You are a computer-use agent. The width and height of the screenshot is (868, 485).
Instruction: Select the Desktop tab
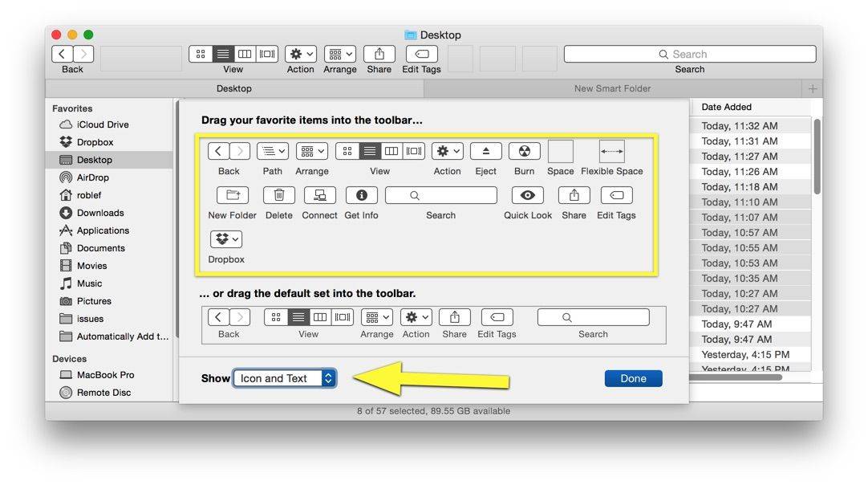pyautogui.click(x=234, y=88)
